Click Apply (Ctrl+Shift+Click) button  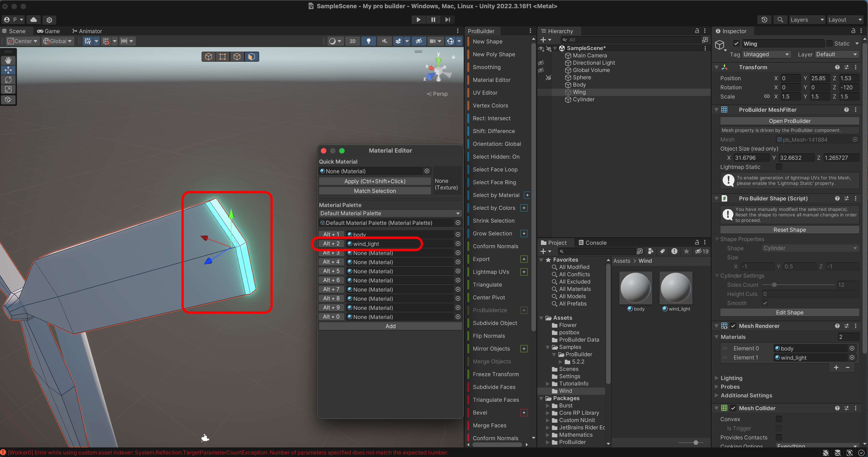(x=375, y=181)
